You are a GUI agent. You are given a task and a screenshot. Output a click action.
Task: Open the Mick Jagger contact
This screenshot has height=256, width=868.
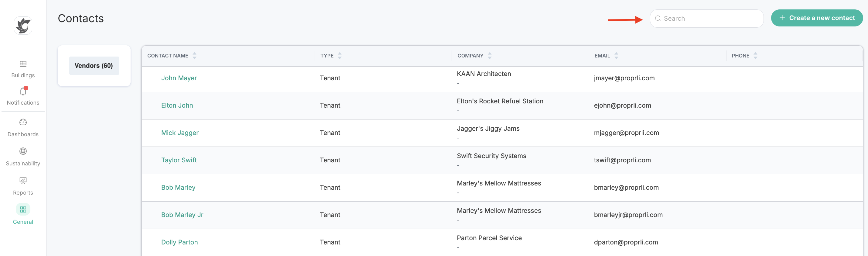tap(180, 133)
